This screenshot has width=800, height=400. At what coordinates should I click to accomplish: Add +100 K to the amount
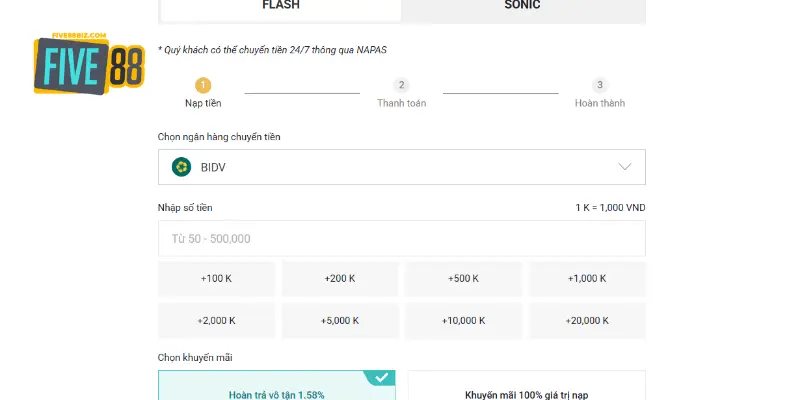[x=216, y=279]
